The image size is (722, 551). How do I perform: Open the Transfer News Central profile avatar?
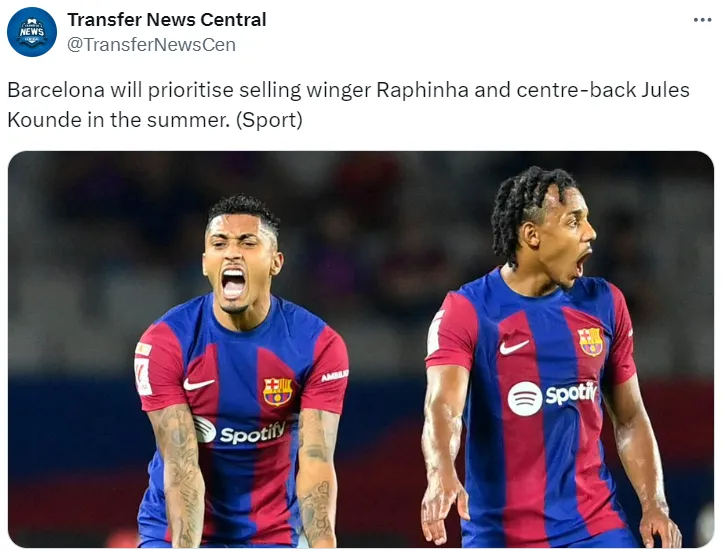[x=32, y=32]
